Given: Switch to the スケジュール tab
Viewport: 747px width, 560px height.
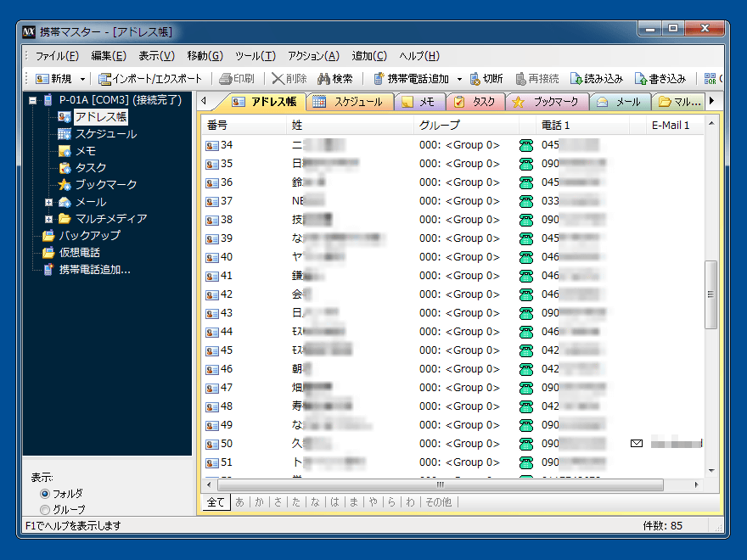Looking at the screenshot, I should tap(350, 102).
